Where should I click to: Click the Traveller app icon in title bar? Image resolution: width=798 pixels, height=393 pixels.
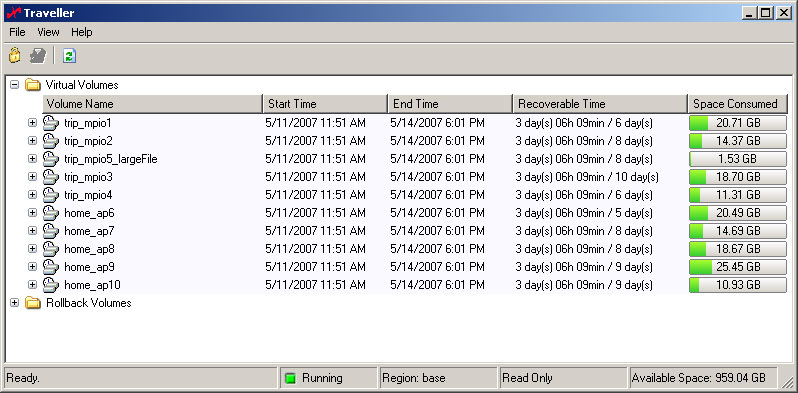13,13
